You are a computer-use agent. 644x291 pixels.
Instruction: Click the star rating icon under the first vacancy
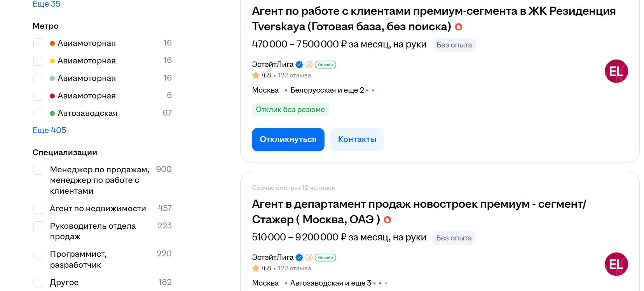(255, 75)
